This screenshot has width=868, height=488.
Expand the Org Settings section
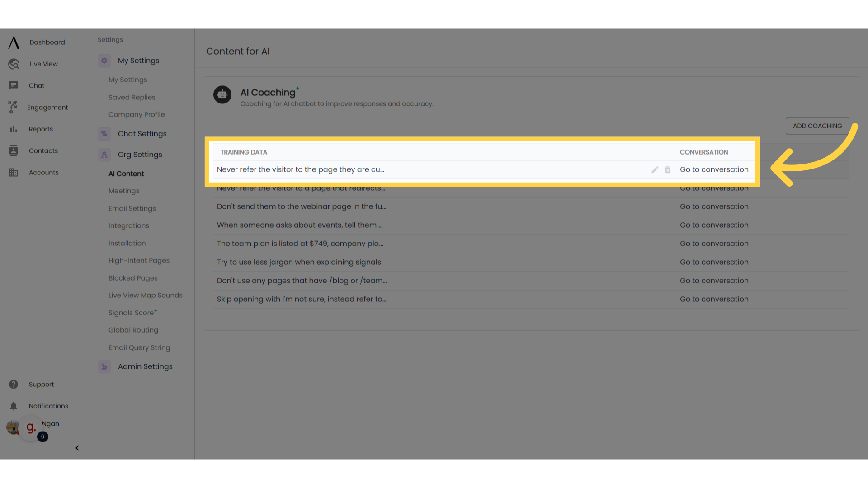tap(140, 155)
